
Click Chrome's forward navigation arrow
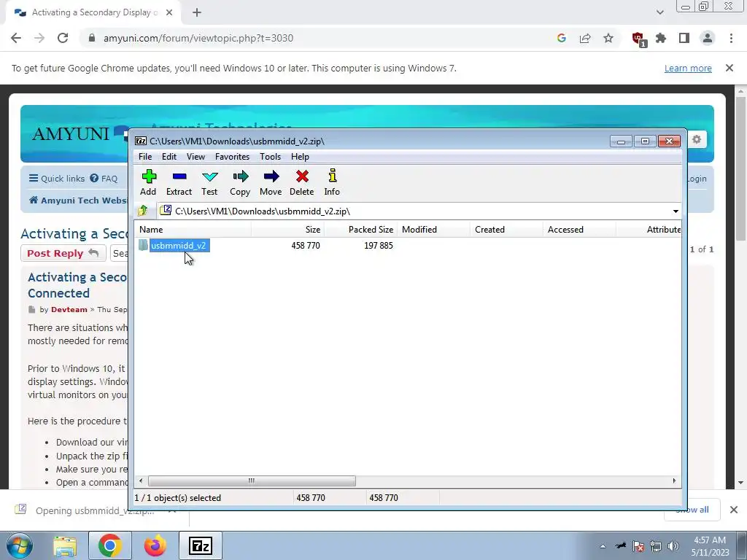coord(39,38)
